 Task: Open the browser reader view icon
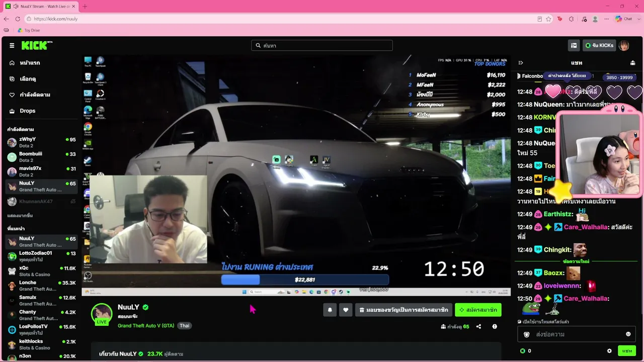(x=539, y=19)
